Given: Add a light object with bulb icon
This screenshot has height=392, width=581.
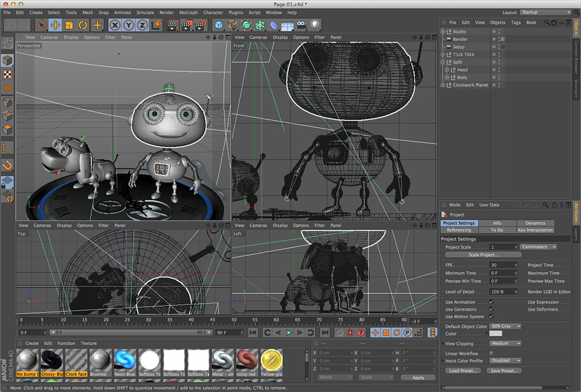Looking at the screenshot, I should (314, 25).
